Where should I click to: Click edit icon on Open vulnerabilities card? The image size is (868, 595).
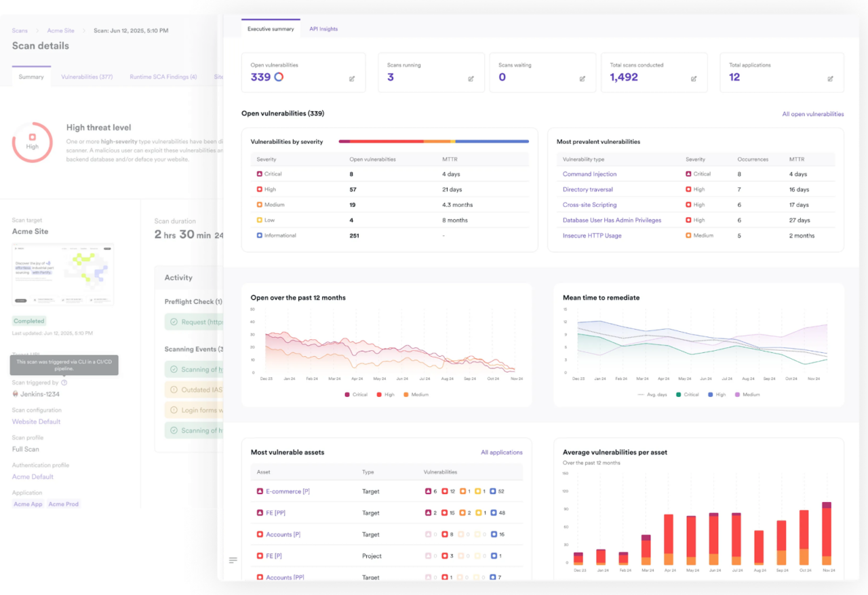pyautogui.click(x=352, y=79)
